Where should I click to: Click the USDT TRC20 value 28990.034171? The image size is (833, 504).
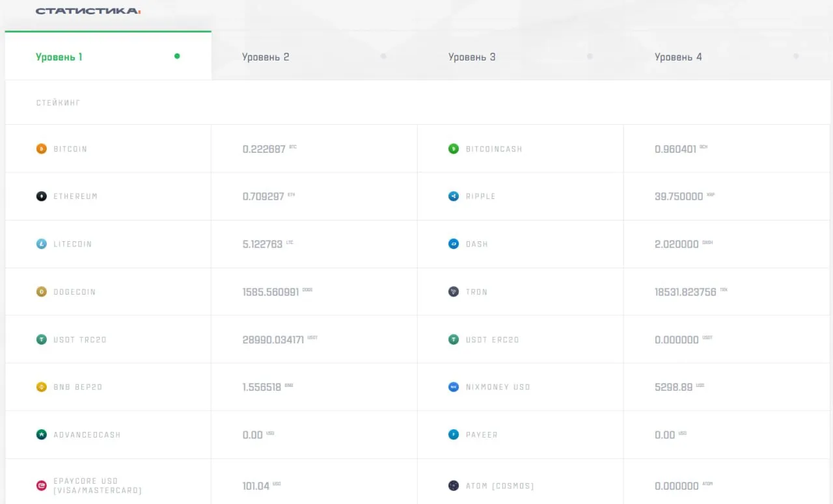273,339
